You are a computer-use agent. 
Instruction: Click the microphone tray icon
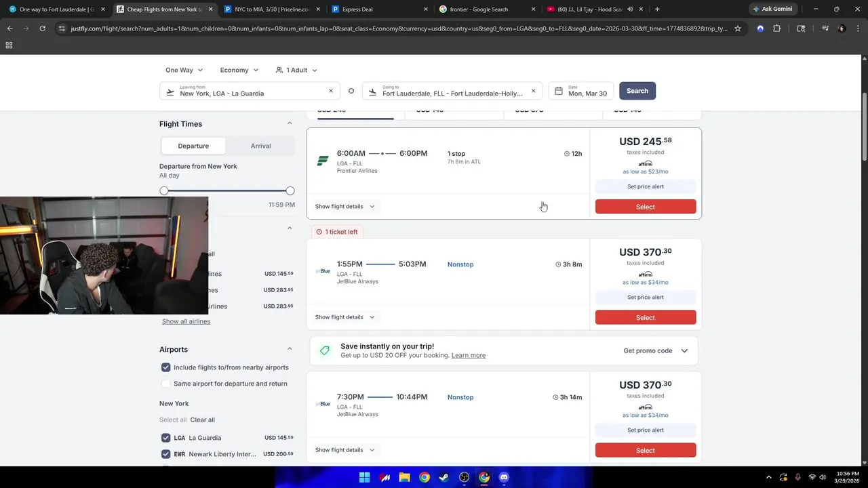(797, 477)
